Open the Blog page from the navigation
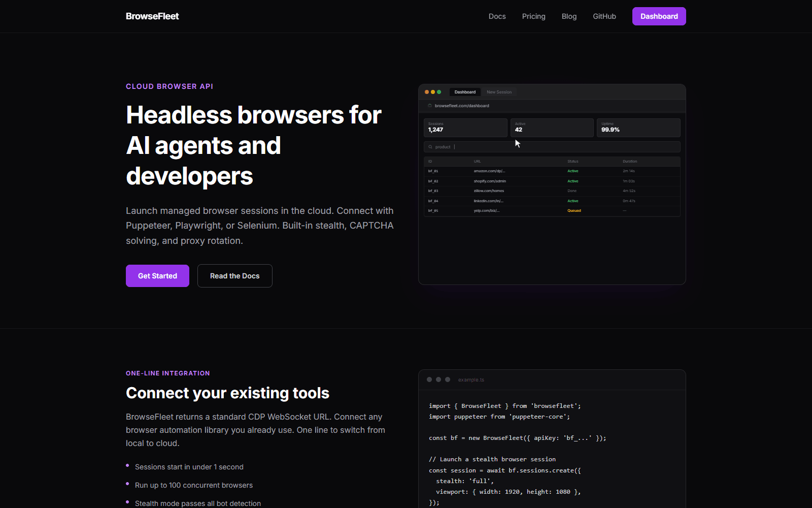 point(569,16)
